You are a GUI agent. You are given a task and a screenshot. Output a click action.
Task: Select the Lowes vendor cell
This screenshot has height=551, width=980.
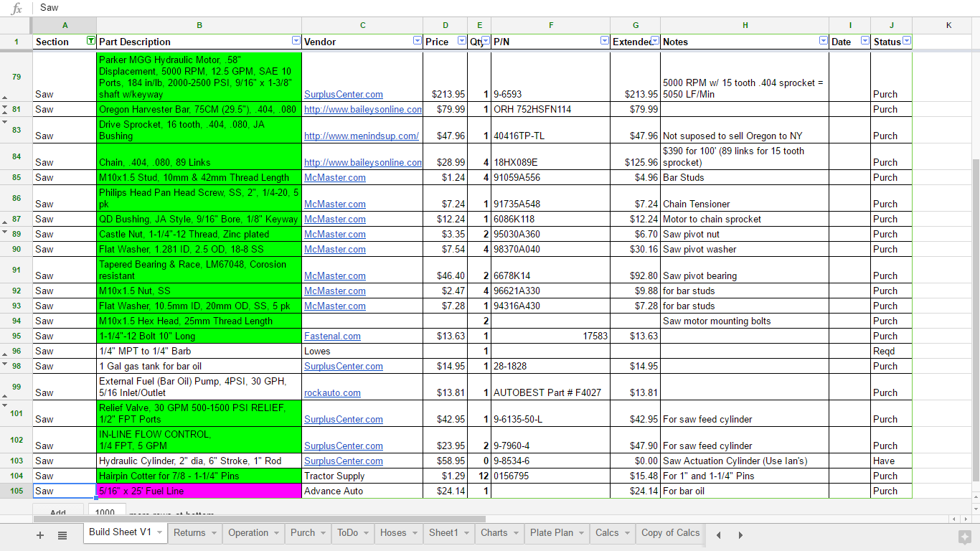click(x=362, y=351)
